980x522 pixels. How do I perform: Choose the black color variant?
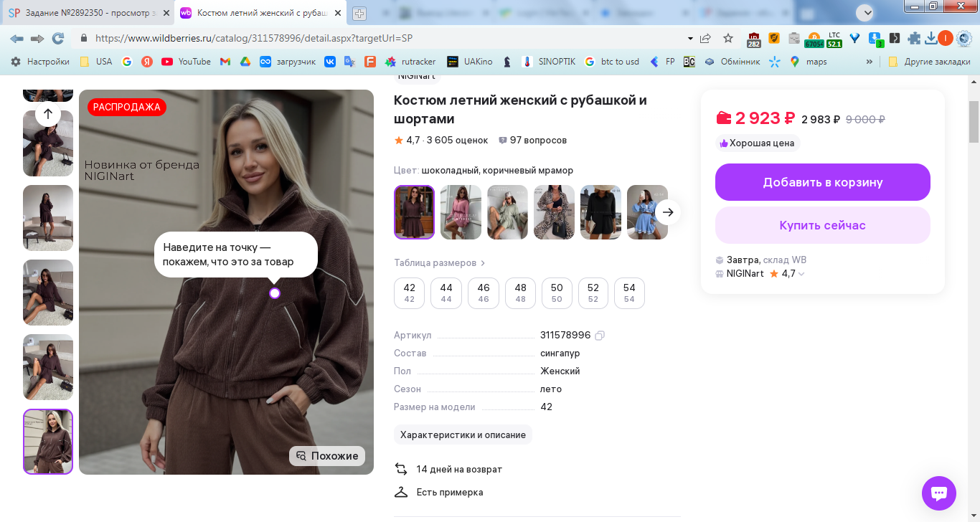[x=600, y=212]
